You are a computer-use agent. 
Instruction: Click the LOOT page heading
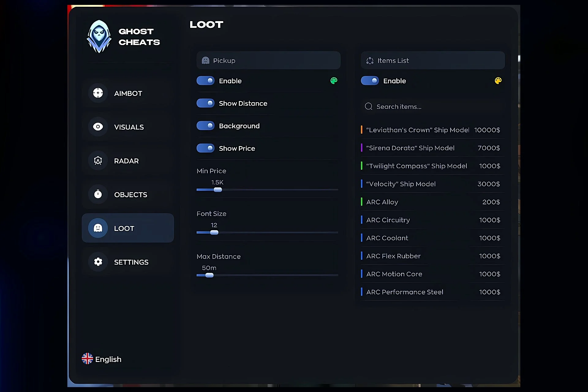[x=206, y=24]
